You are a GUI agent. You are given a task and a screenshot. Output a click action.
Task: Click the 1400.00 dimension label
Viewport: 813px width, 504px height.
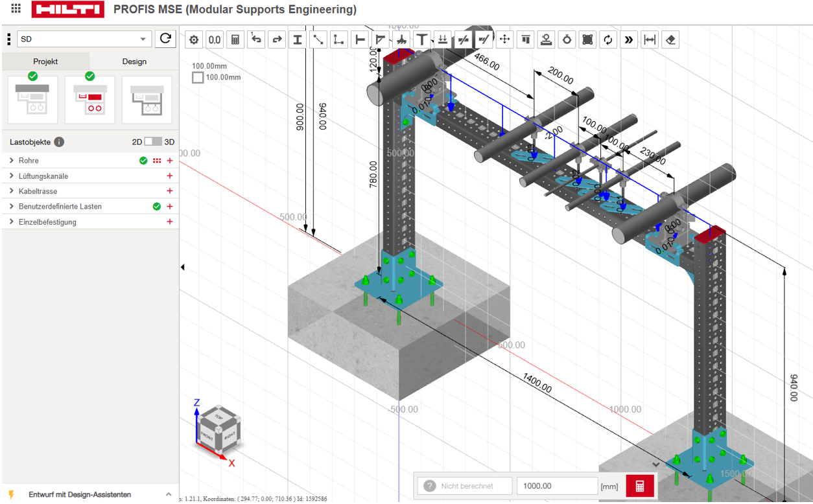pyautogui.click(x=537, y=384)
